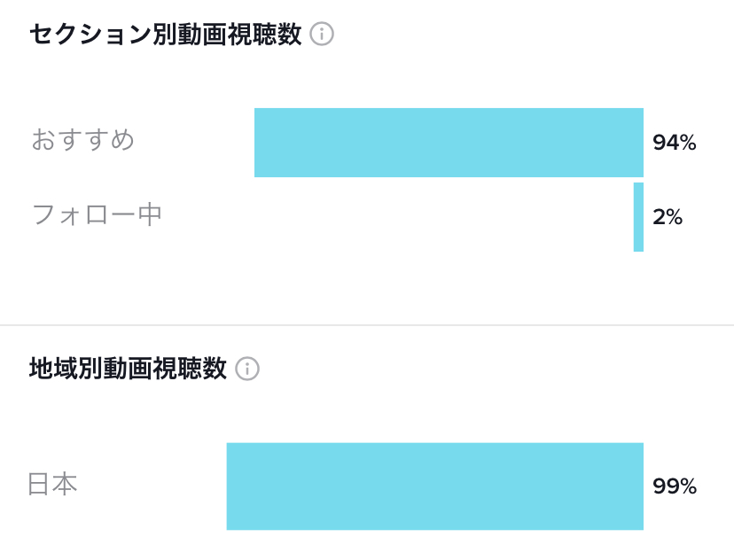Screen dimensions: 734x560
Task: Click the left edge of the おすすめ bar
Action: click(x=257, y=143)
